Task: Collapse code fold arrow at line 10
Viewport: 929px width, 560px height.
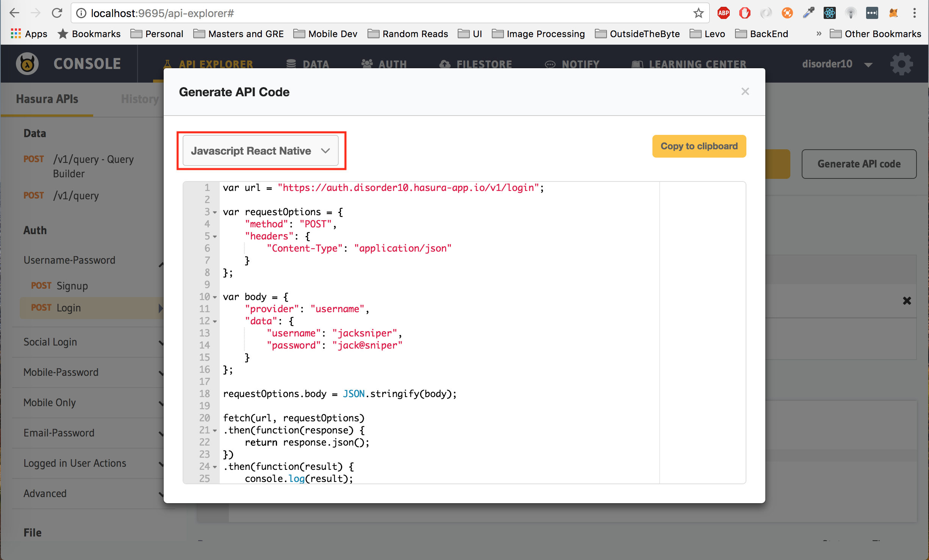Action: 215,297
